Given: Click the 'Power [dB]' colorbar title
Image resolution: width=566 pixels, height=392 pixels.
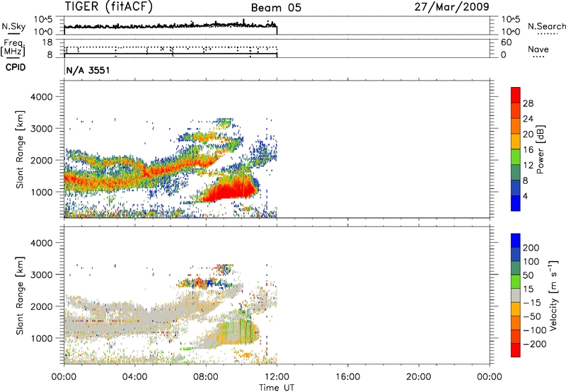Looking at the screenshot, I should click(541, 149).
